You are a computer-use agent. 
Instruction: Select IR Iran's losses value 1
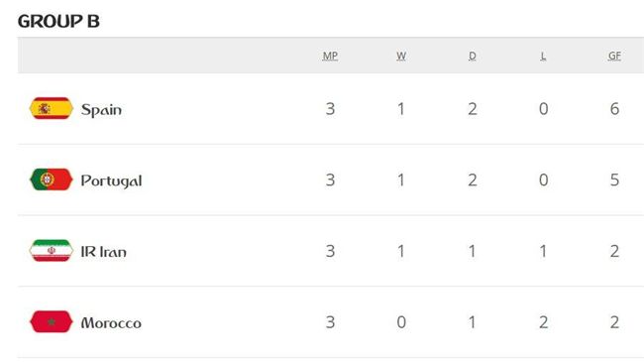(543, 251)
